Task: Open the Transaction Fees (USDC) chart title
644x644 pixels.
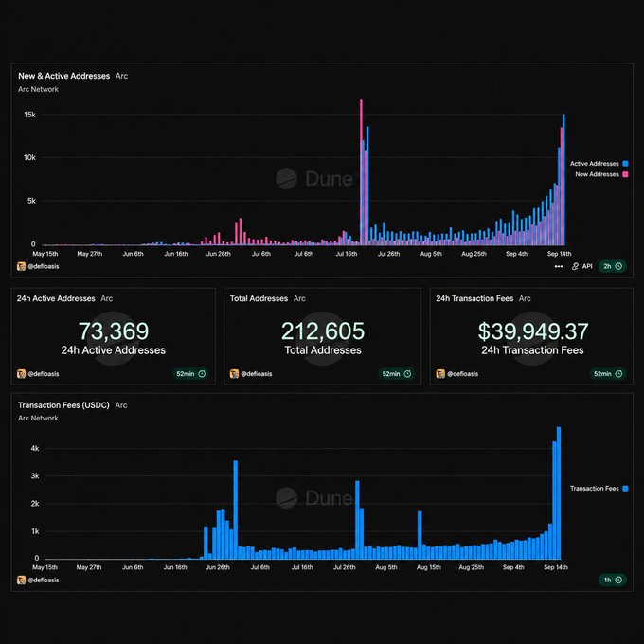Action: (63, 405)
